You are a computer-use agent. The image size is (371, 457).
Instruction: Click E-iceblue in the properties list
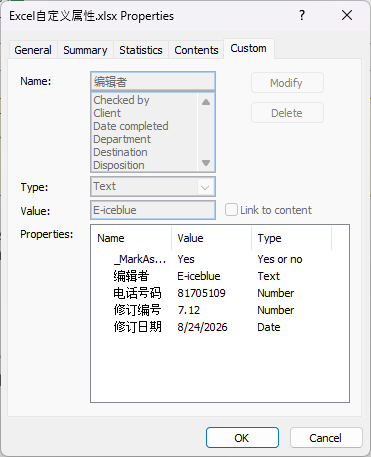pyautogui.click(x=199, y=276)
